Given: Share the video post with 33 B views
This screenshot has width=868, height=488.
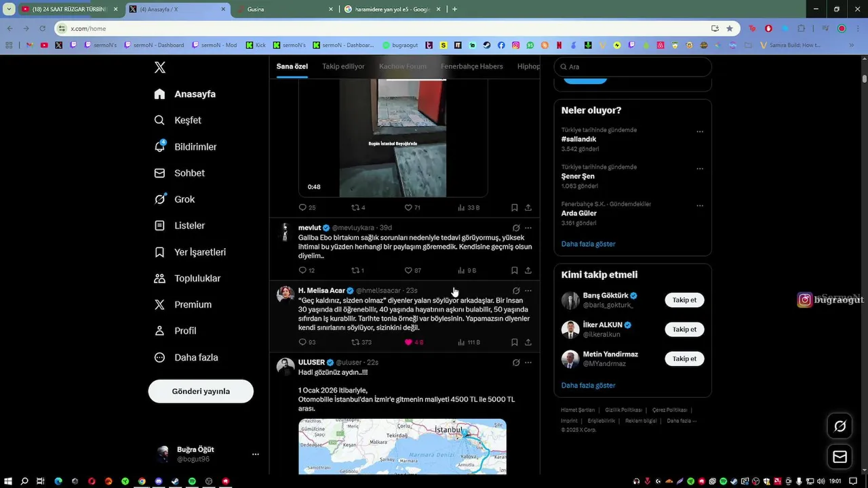Looking at the screenshot, I should coord(528,207).
